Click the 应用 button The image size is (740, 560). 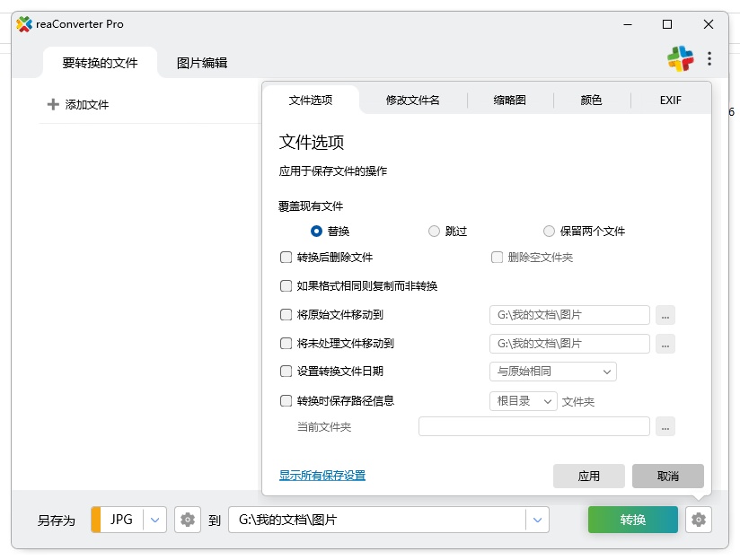[589, 477]
